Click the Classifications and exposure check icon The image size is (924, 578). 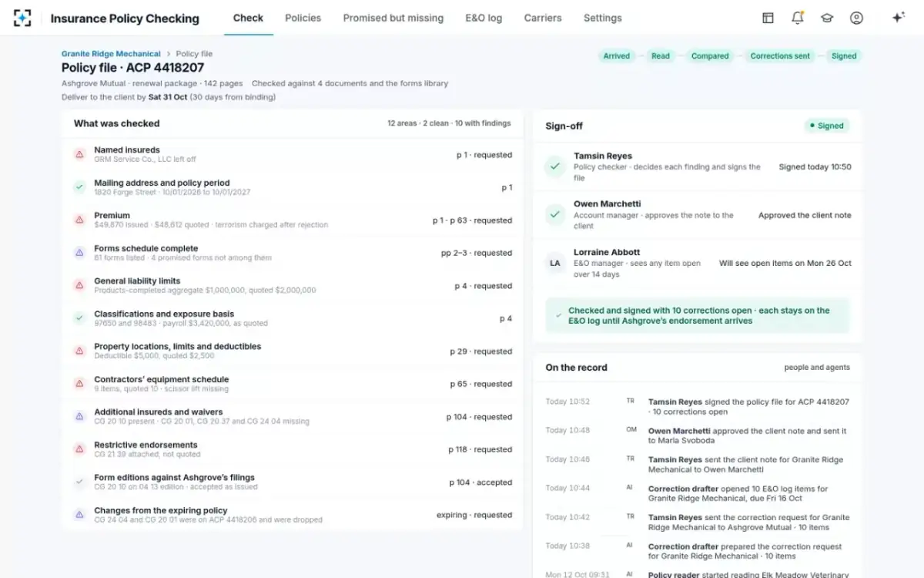click(x=79, y=318)
